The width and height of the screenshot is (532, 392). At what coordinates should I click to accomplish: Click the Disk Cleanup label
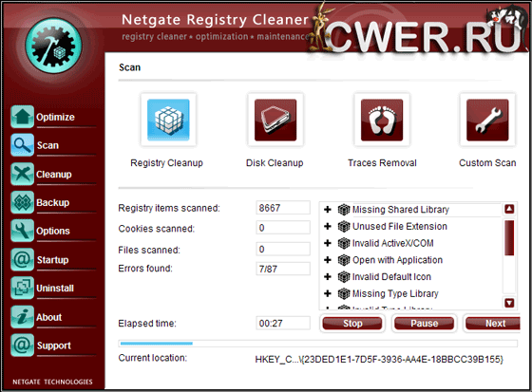[x=275, y=163]
